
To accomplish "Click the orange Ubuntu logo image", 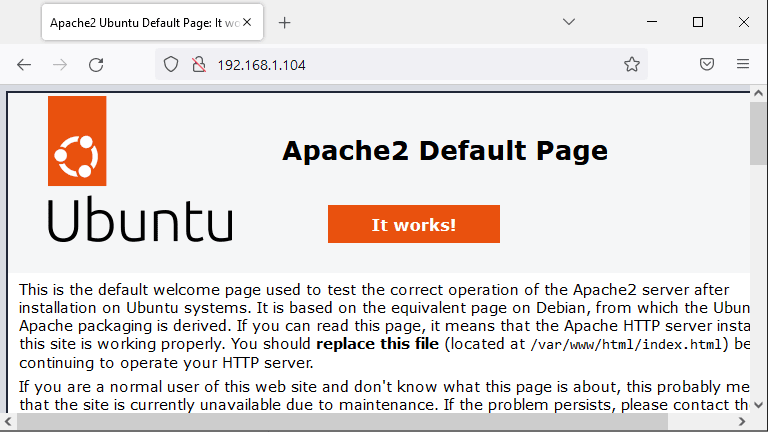I will (x=77, y=141).
